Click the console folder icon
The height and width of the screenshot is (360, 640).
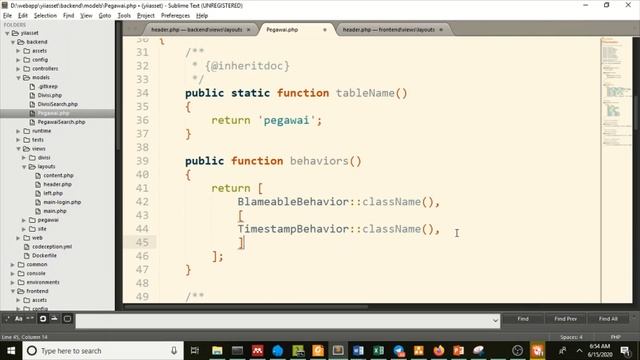21,273
